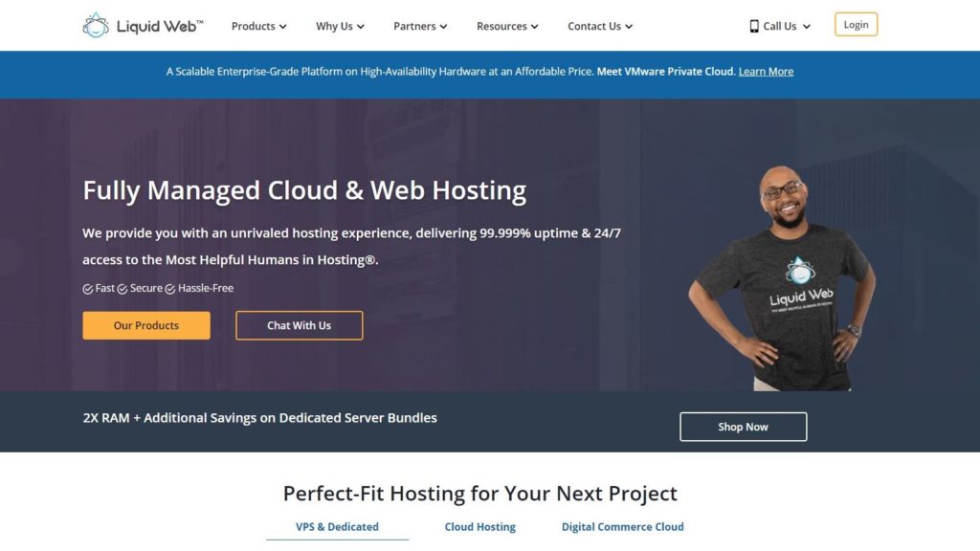Click the Meet VMware Private Cloud text
The image size is (980, 551).
pyautogui.click(x=666, y=71)
